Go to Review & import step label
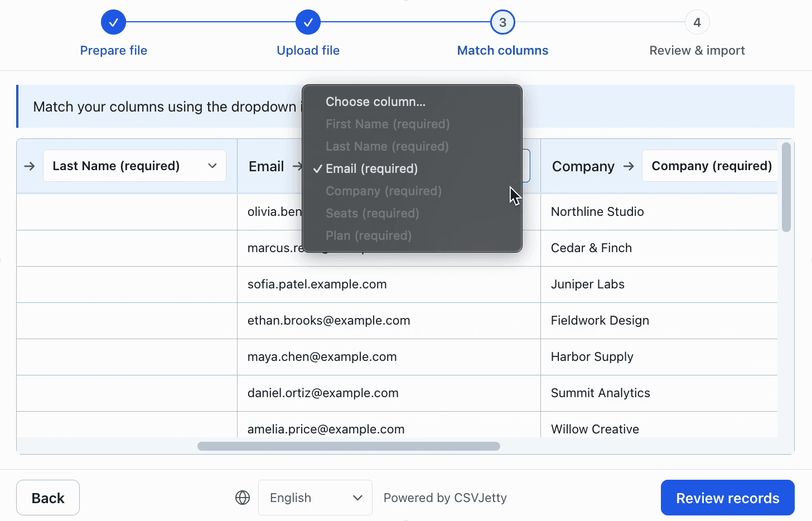The image size is (812, 521). [x=697, y=50]
